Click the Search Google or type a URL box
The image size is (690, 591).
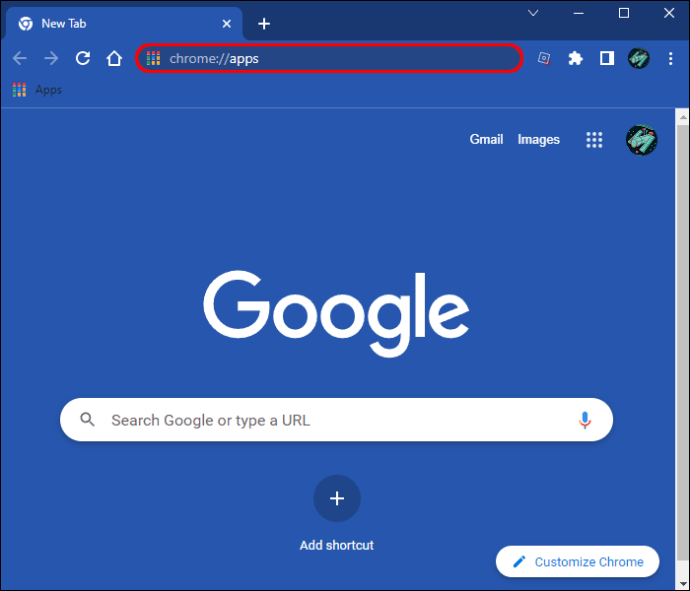coord(330,420)
